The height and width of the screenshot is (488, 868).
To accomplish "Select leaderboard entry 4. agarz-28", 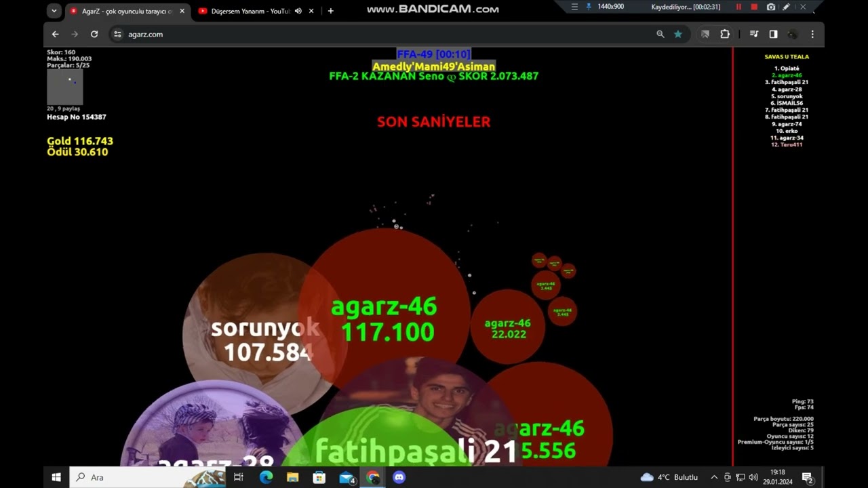I will click(787, 89).
